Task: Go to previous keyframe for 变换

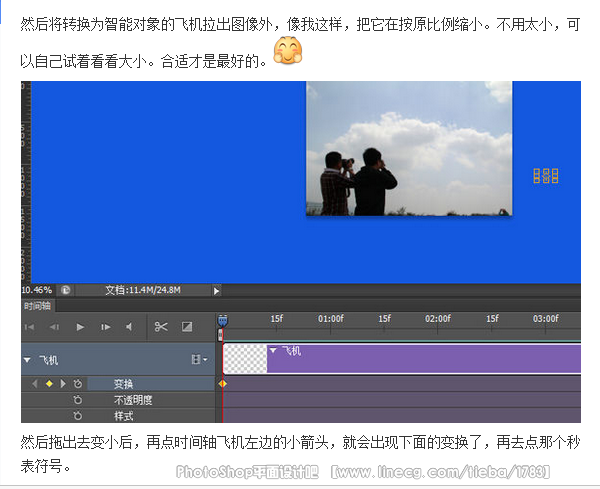Action: tap(35, 383)
